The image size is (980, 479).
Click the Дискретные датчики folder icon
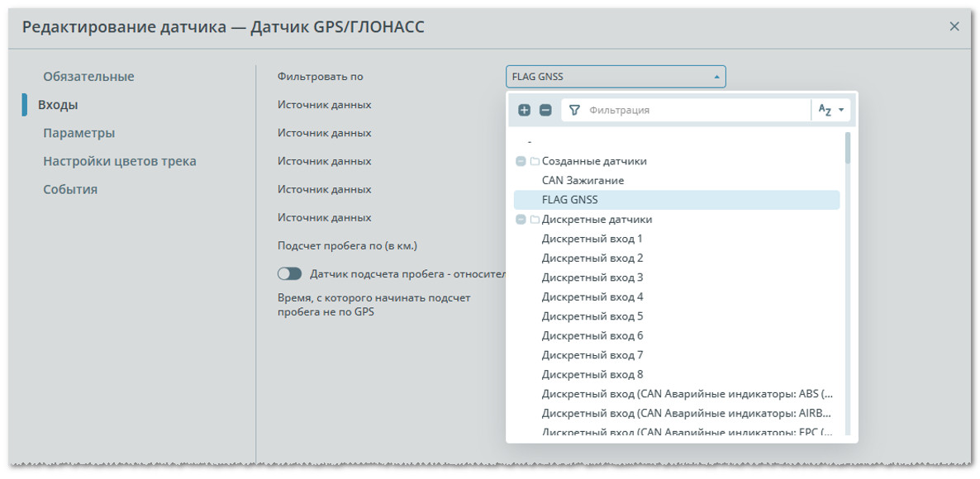coord(535,219)
